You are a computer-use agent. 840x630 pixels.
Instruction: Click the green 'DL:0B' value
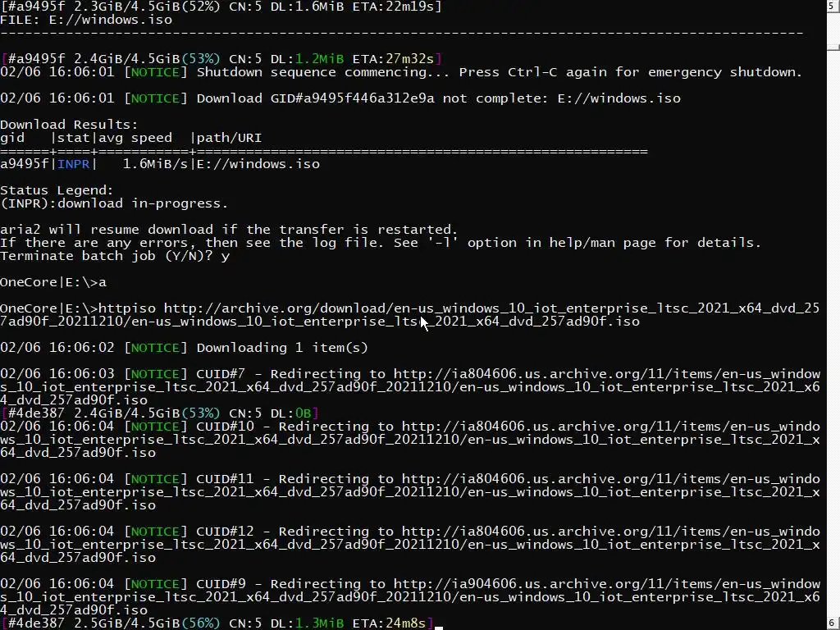click(x=290, y=413)
